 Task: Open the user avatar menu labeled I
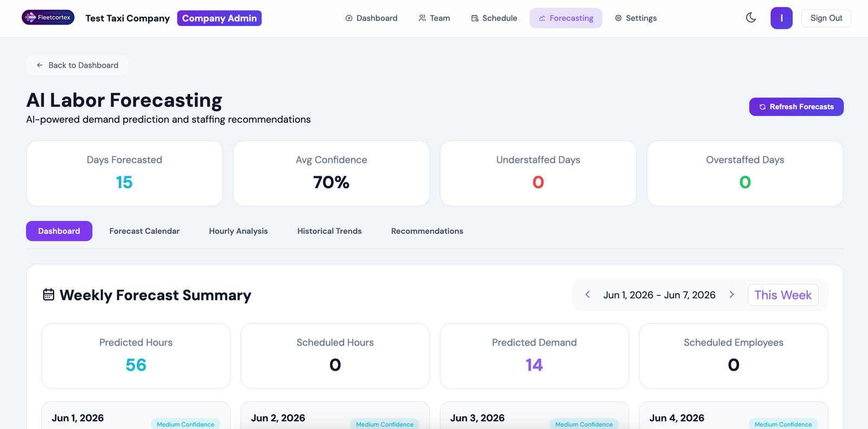[x=781, y=18]
